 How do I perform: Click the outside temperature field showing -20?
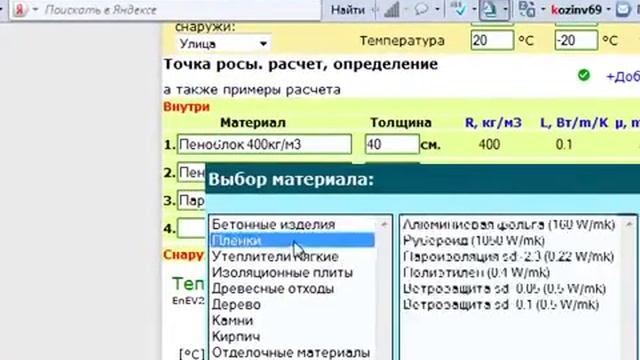pos(576,40)
